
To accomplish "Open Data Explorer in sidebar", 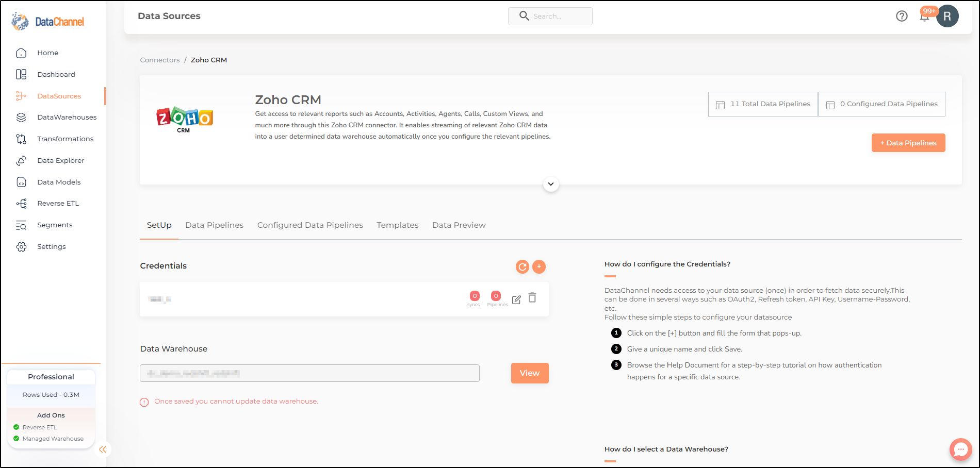I will pos(61,161).
